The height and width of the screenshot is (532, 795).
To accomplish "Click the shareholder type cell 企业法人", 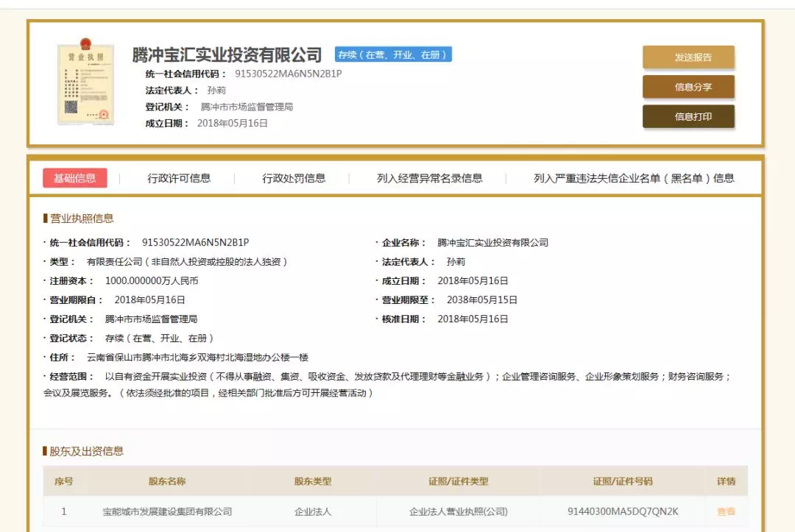I will (313, 511).
